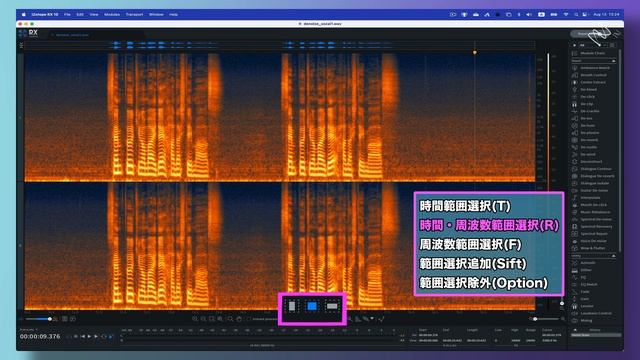Viewport: 640px width, 360px height.
Task: Open the Breath Control module
Action: (593, 75)
